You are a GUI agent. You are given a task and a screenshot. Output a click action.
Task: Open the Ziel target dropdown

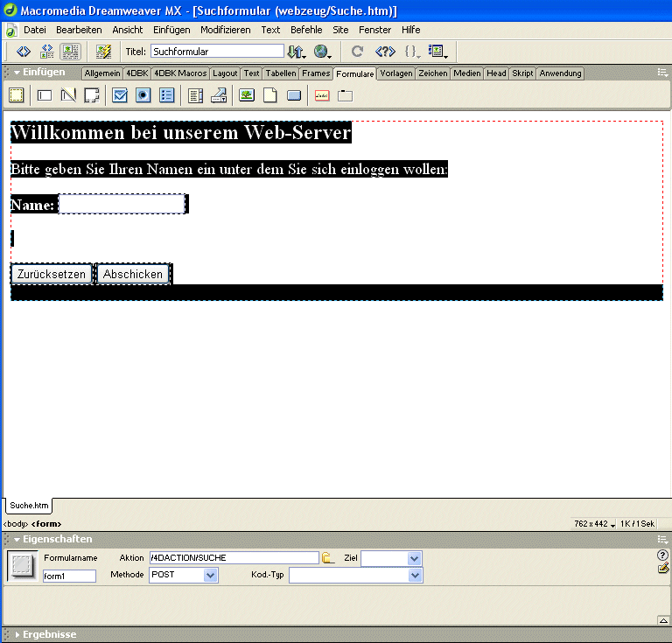point(415,558)
